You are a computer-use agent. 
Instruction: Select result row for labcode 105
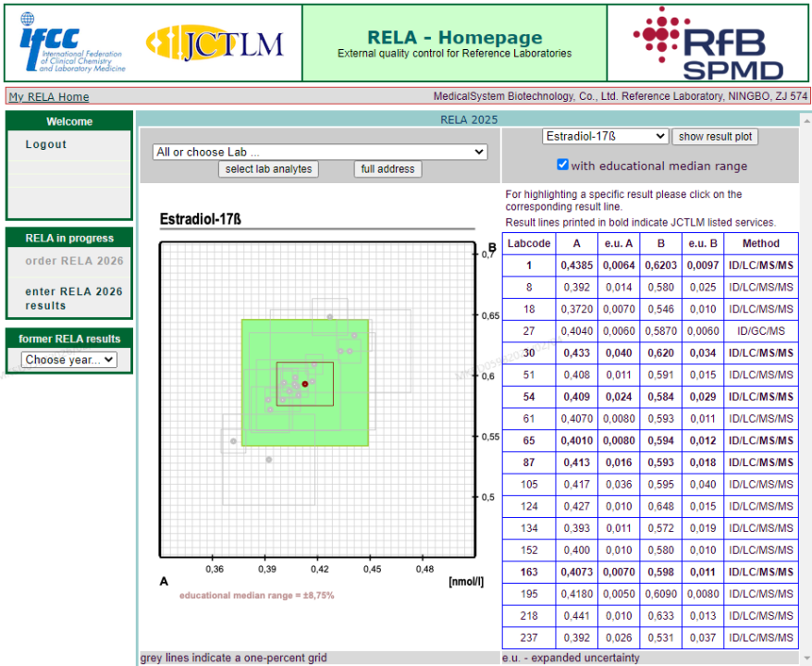[650, 484]
